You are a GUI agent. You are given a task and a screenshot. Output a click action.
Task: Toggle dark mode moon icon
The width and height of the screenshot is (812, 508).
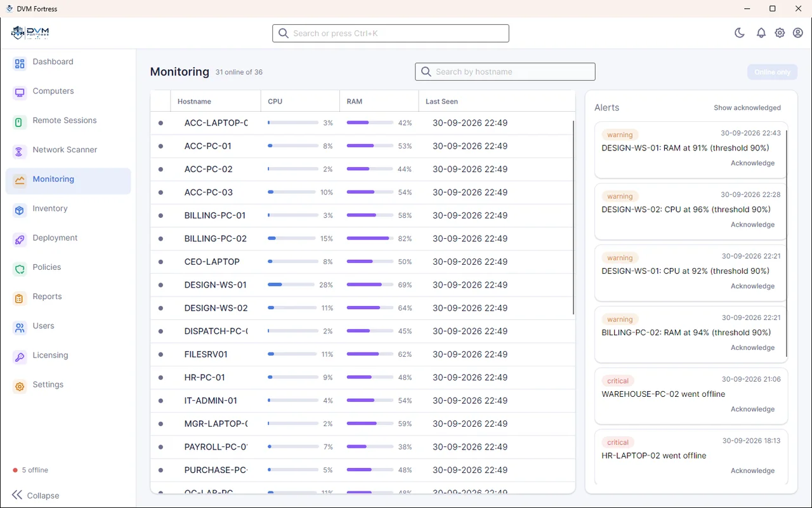pos(740,33)
